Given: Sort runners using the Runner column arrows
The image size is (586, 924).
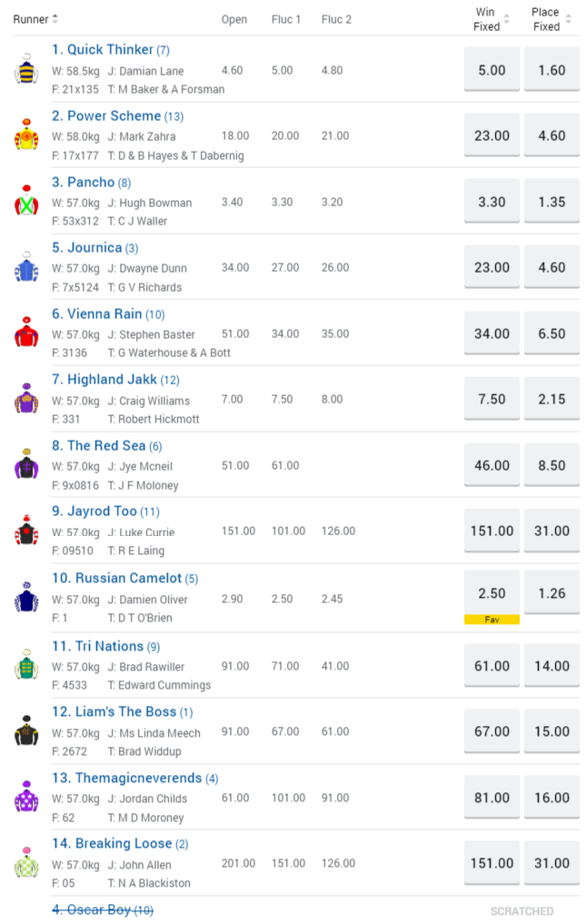Looking at the screenshot, I should 55,19.
